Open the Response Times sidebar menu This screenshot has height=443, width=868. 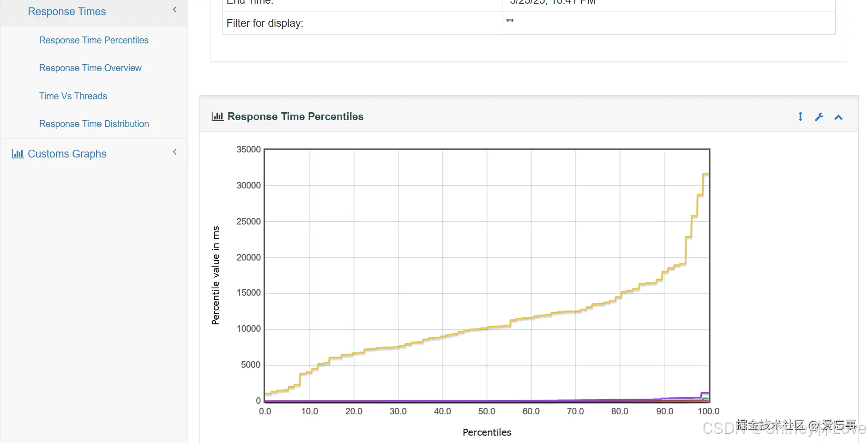pos(67,12)
